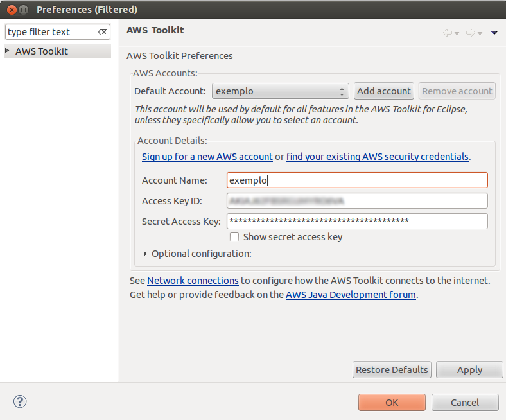Select the AWS Toolkit tree item
This screenshot has height=420, width=506.
tap(58, 51)
